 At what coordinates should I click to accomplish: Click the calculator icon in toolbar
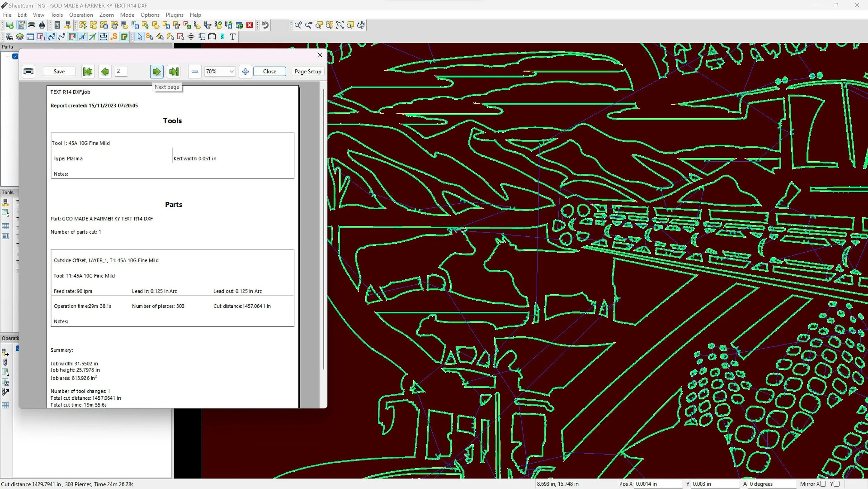[x=58, y=25]
